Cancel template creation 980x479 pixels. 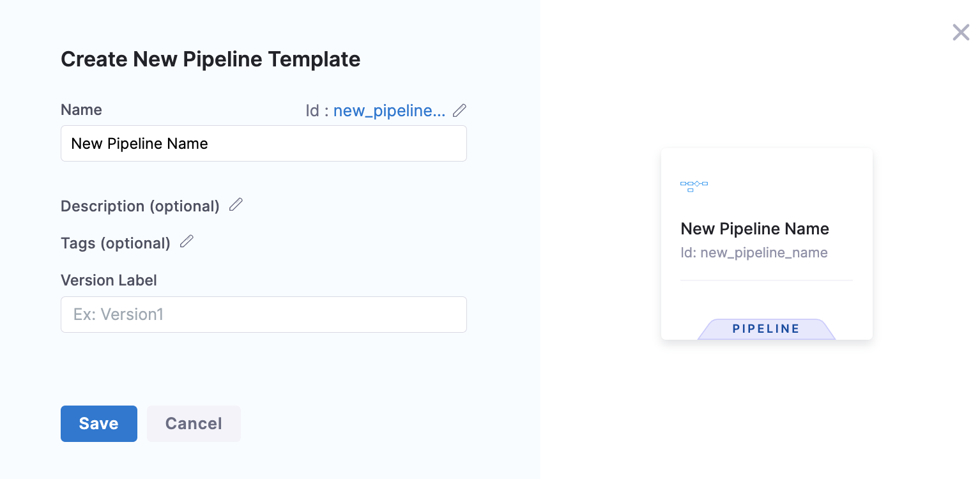(194, 423)
